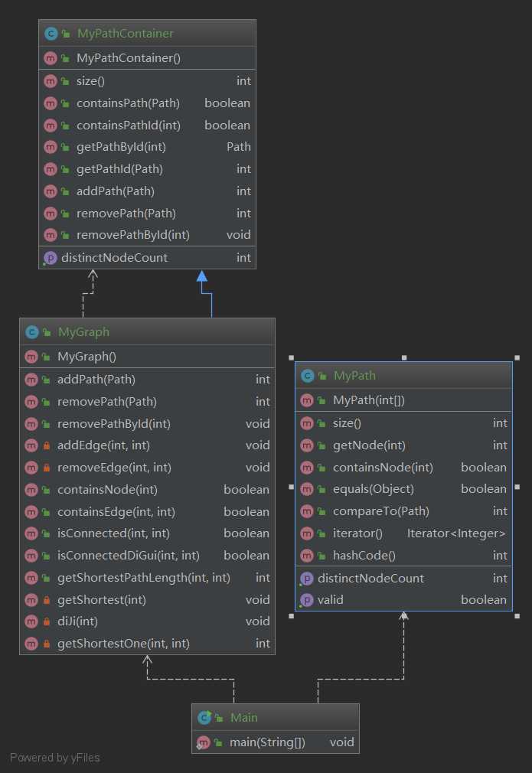
Task: Click the bottom-left selection handle of MyPath
Action: (292, 616)
